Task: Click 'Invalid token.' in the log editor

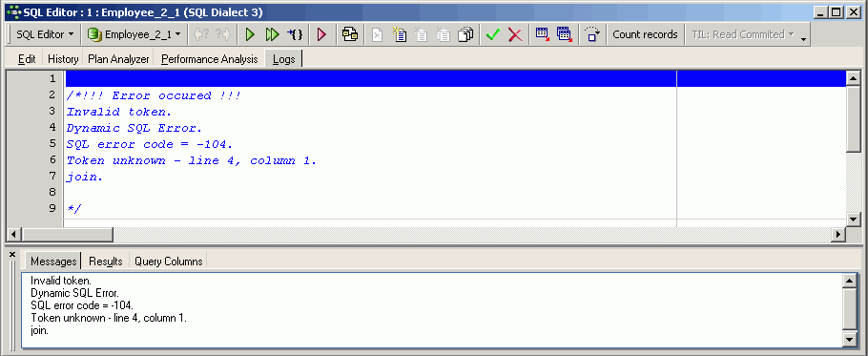Action: tap(119, 112)
